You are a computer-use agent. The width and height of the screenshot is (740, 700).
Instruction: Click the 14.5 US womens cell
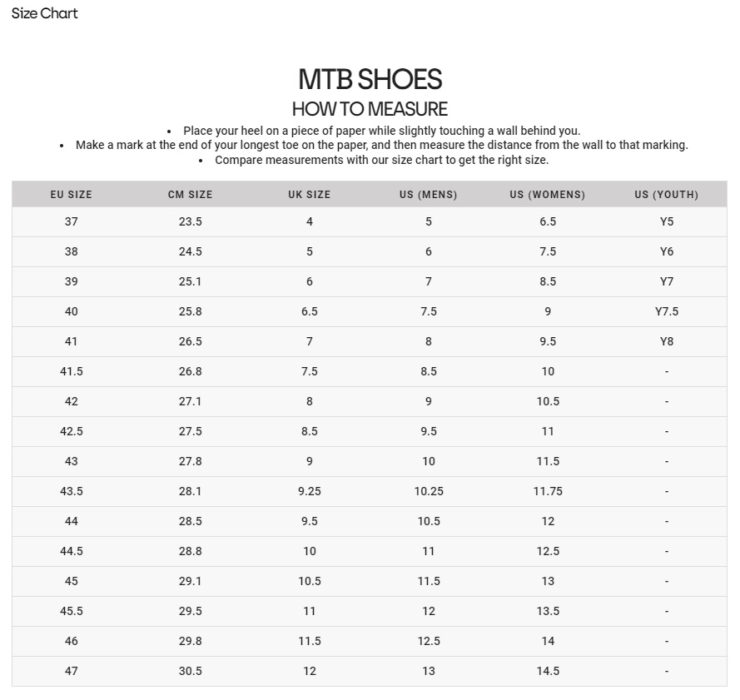coord(548,671)
